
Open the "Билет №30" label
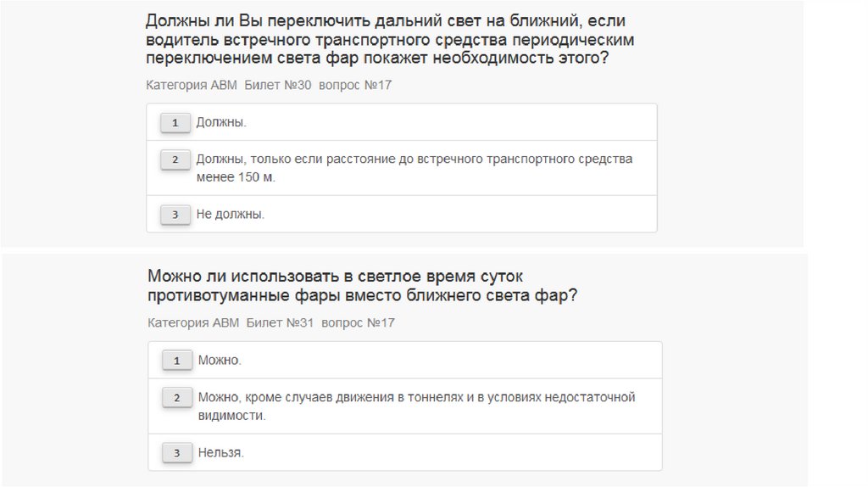click(x=278, y=85)
